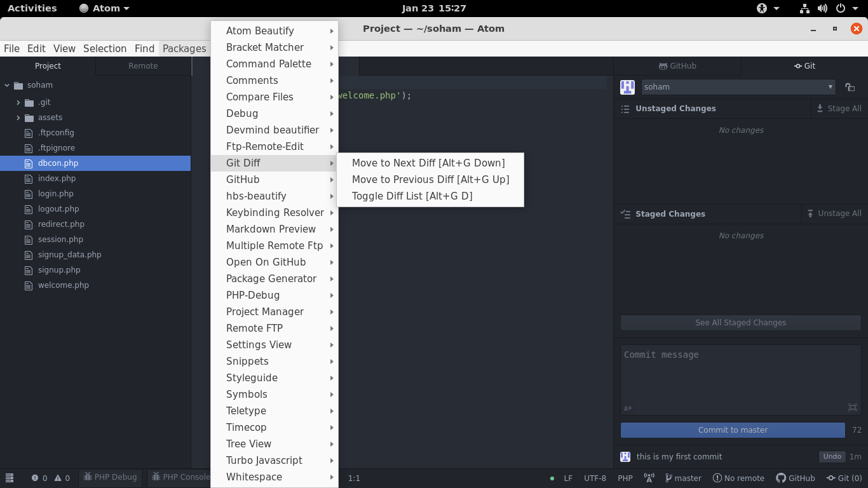Switch to the Remote tab
Screen dimensions: 868x488
tap(143, 66)
